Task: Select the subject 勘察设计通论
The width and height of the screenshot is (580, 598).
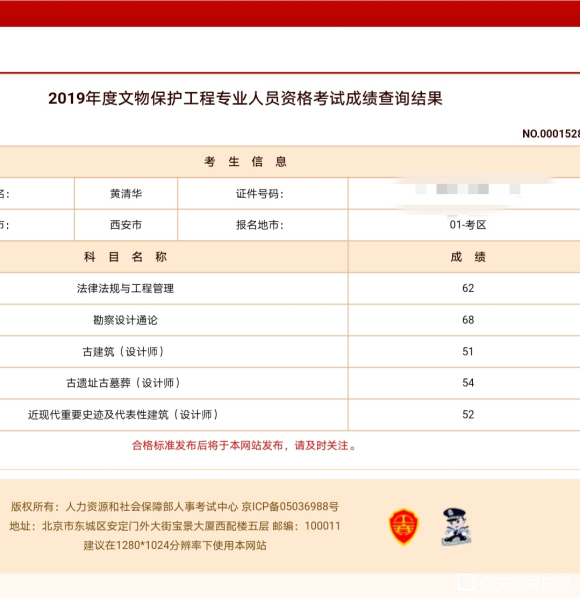Action: (x=125, y=320)
